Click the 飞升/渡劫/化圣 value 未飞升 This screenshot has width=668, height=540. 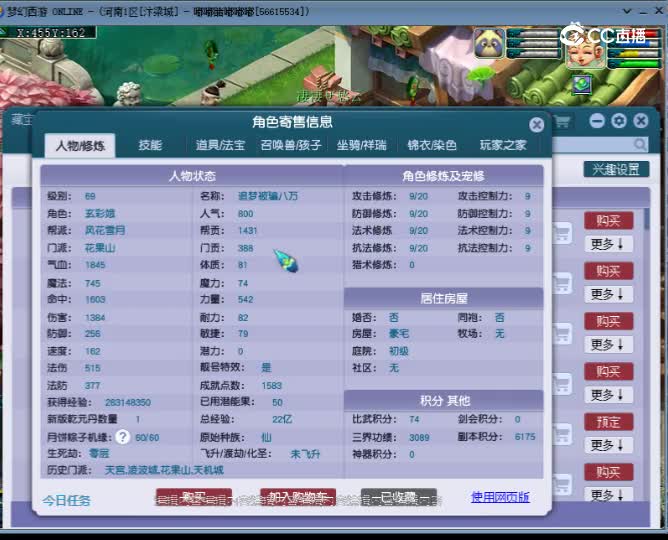305,454
